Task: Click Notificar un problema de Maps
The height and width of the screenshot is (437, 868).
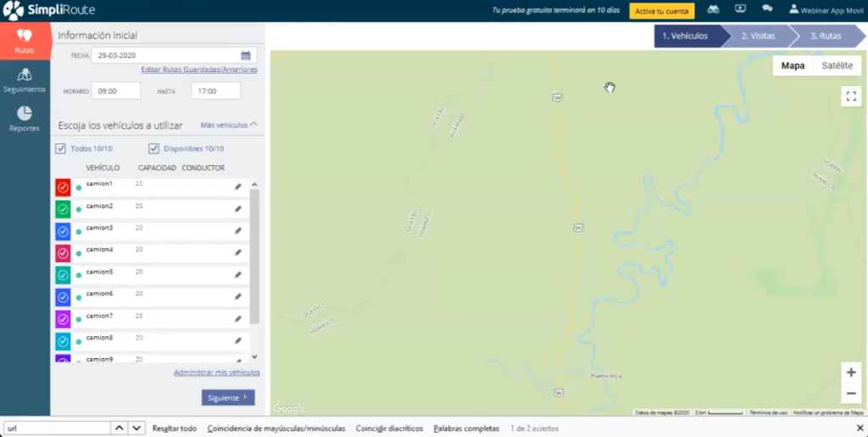Action: (828, 412)
